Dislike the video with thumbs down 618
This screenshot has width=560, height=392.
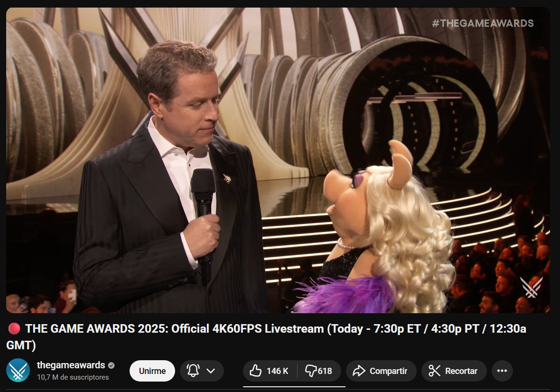[319, 371]
